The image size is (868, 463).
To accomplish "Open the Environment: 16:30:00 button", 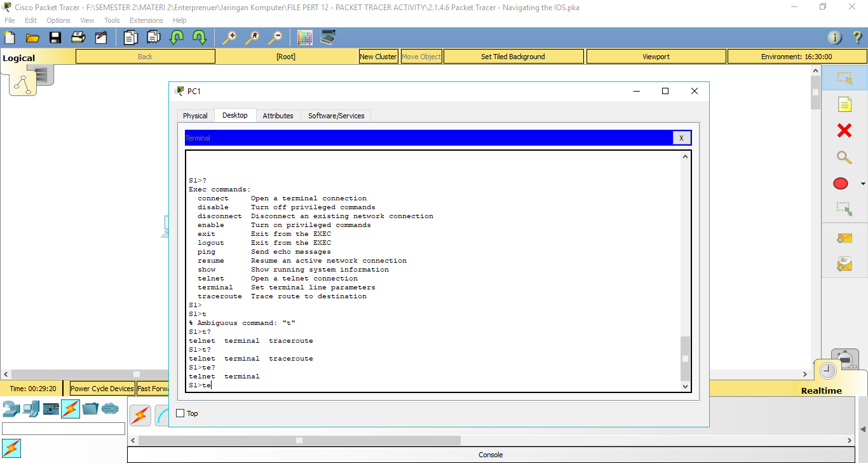I will click(x=796, y=57).
